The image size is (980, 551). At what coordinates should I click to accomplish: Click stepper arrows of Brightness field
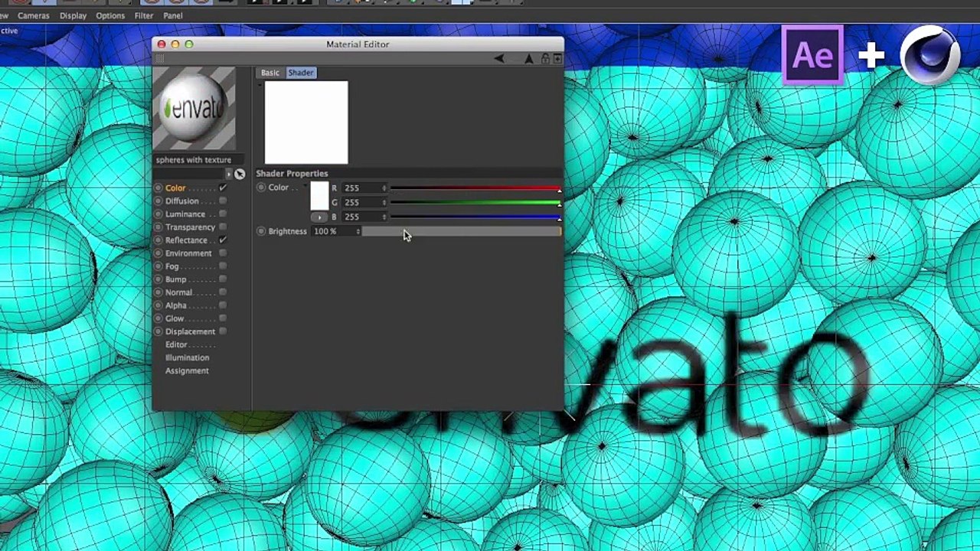(x=358, y=231)
